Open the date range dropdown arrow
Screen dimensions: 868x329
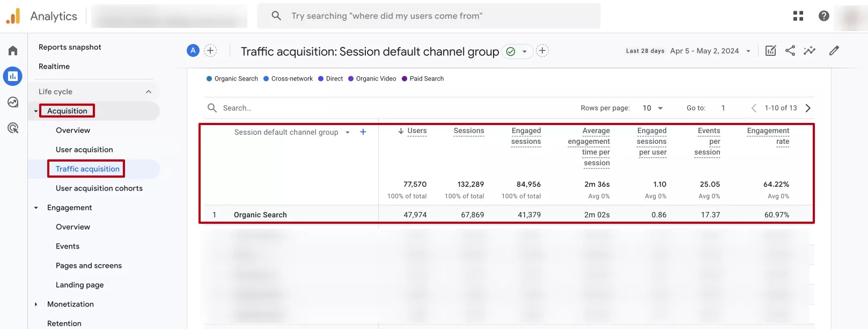(748, 51)
